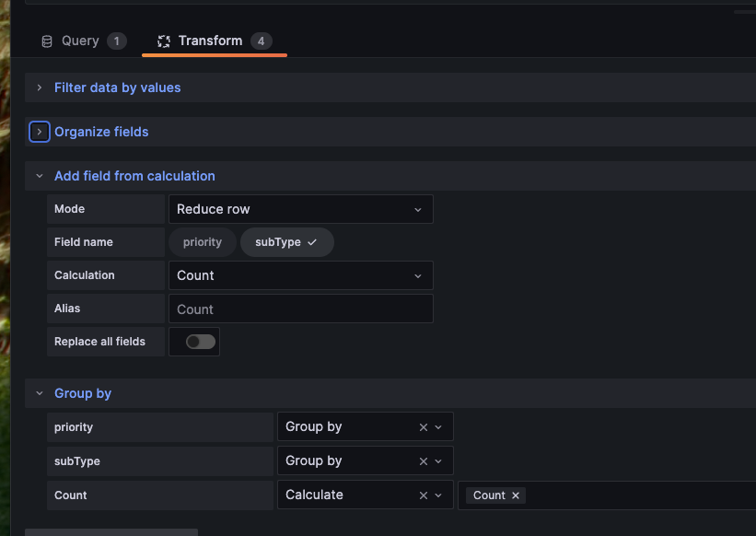Open the Organize fields transformation
Image resolution: width=756 pixels, height=536 pixels.
tap(101, 132)
